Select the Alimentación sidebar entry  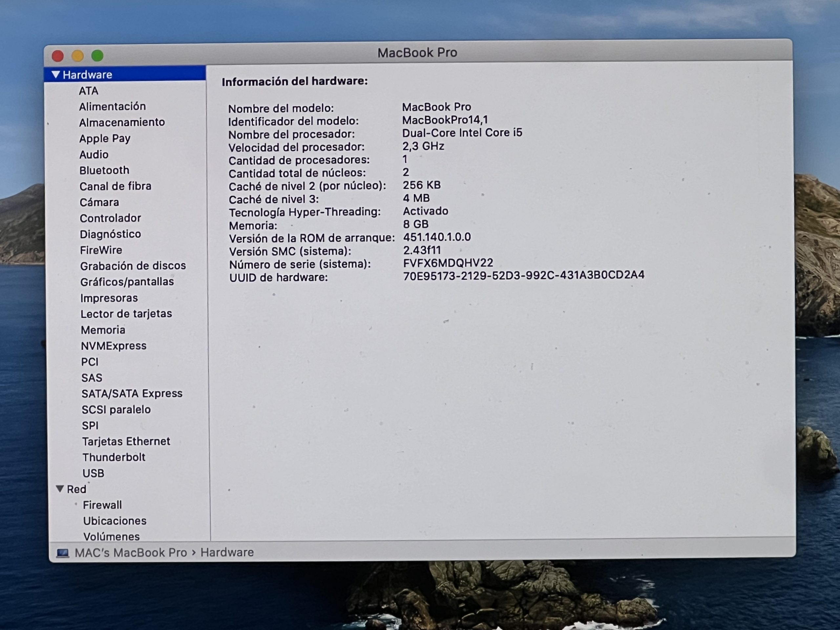pos(112,106)
